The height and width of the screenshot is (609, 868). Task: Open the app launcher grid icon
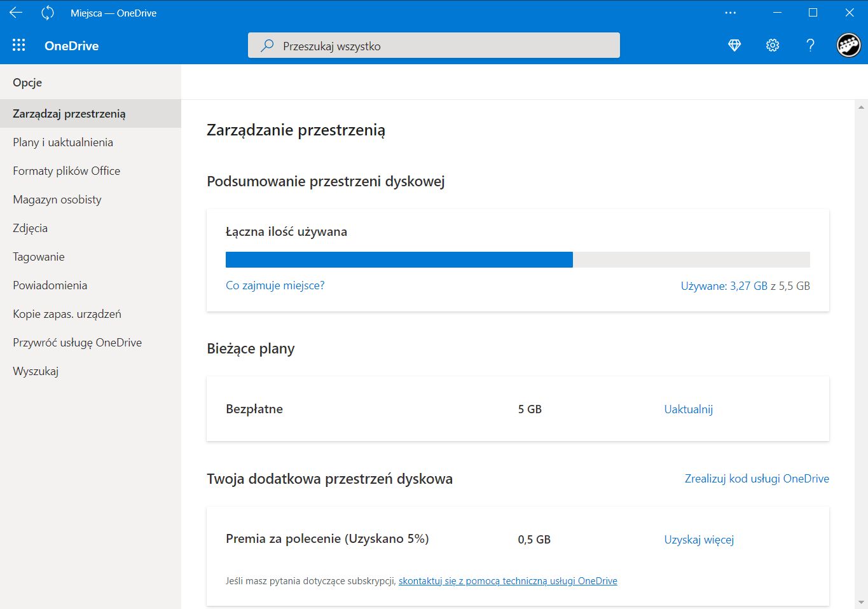pyautogui.click(x=18, y=45)
